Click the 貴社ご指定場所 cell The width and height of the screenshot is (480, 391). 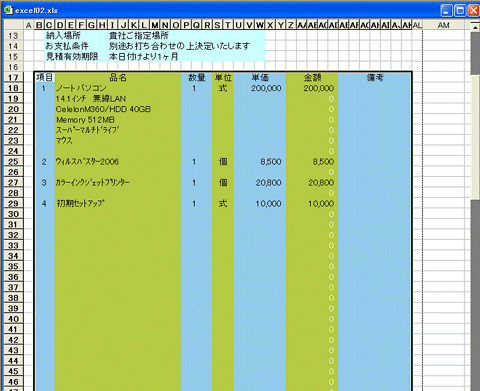(x=139, y=36)
